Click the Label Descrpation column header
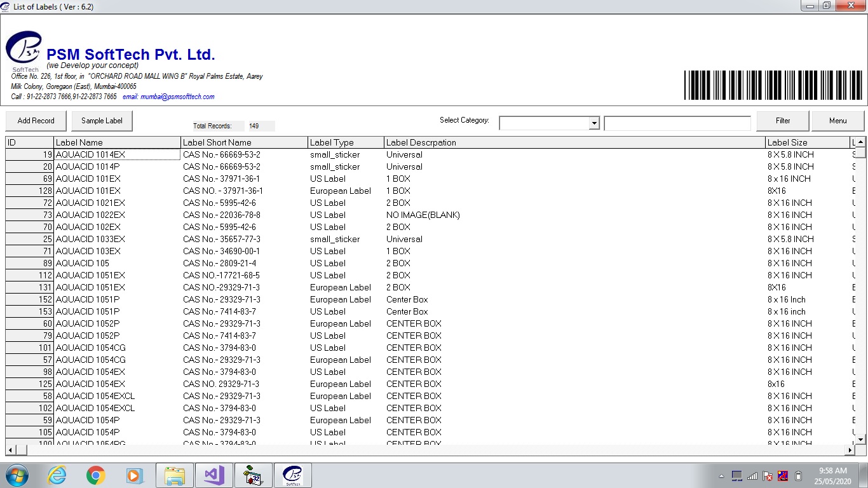Viewport: 868px width, 488px height. point(575,142)
